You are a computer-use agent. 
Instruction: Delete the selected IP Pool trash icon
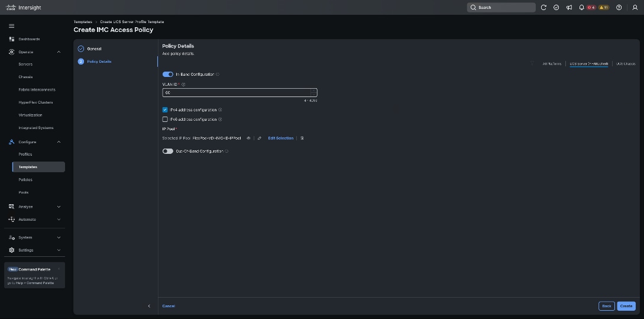(302, 138)
